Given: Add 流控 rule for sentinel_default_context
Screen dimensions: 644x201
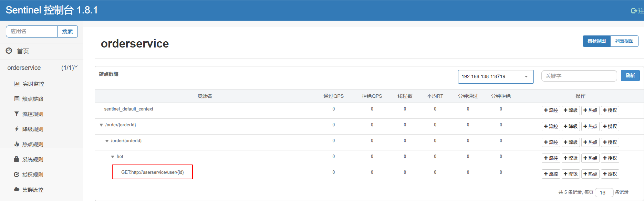Looking at the screenshot, I should click(551, 110).
